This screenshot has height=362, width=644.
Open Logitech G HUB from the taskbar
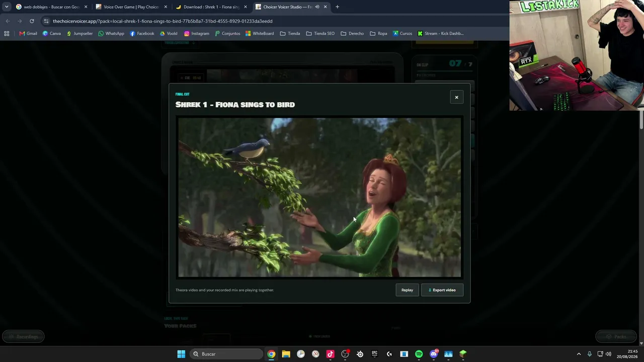coord(389,354)
